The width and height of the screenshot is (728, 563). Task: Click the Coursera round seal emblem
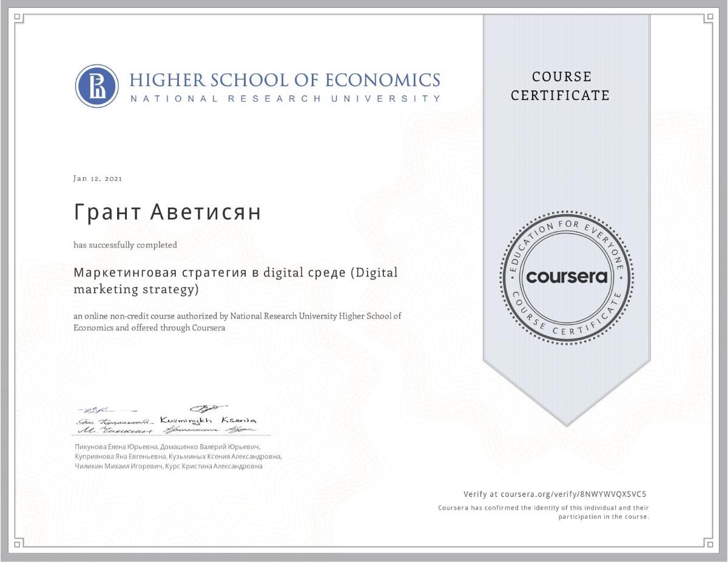coord(567,277)
